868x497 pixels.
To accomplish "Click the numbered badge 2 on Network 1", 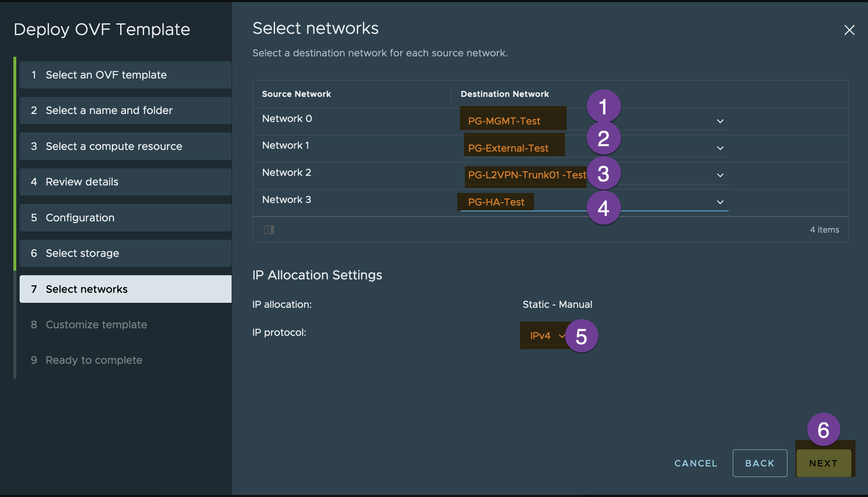I will pos(603,138).
